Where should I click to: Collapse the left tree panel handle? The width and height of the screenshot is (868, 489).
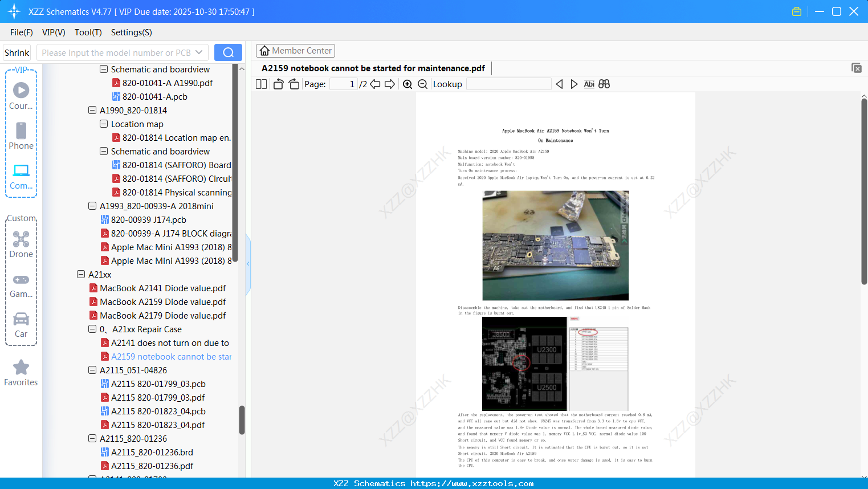tap(248, 264)
